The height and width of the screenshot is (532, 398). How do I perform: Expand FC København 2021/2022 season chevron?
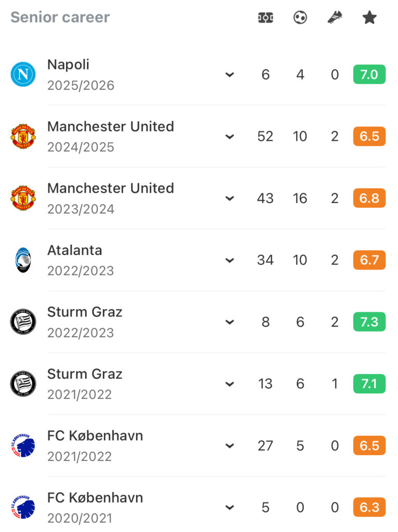click(x=230, y=446)
